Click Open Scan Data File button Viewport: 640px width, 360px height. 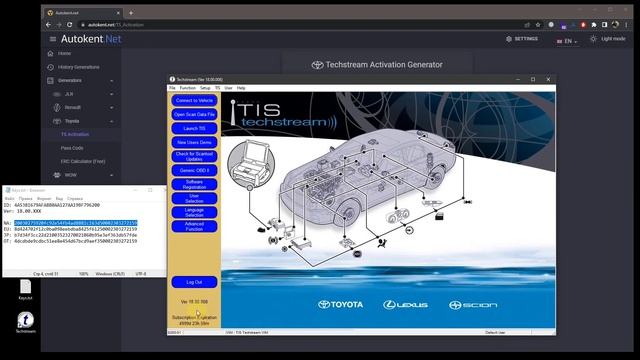[194, 115]
